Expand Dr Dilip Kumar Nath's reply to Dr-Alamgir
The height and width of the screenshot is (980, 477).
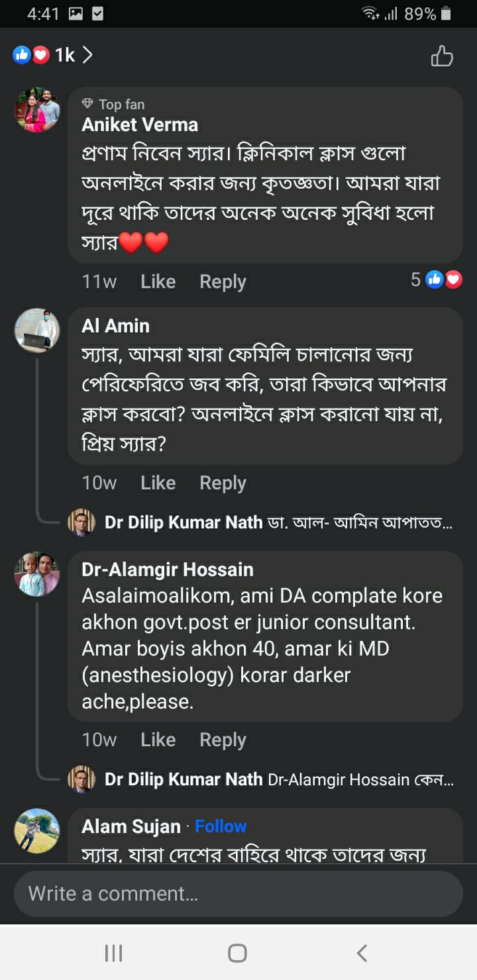coord(278,779)
